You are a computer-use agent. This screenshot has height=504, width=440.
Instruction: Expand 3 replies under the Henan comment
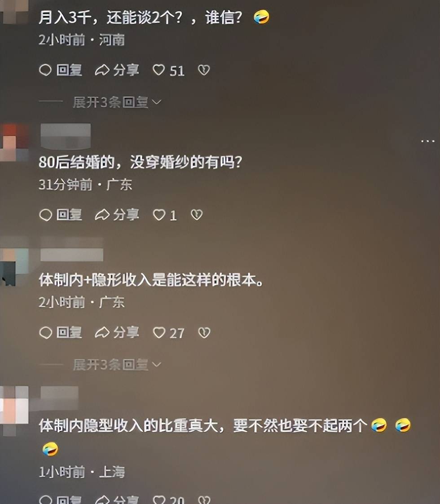tap(117, 102)
